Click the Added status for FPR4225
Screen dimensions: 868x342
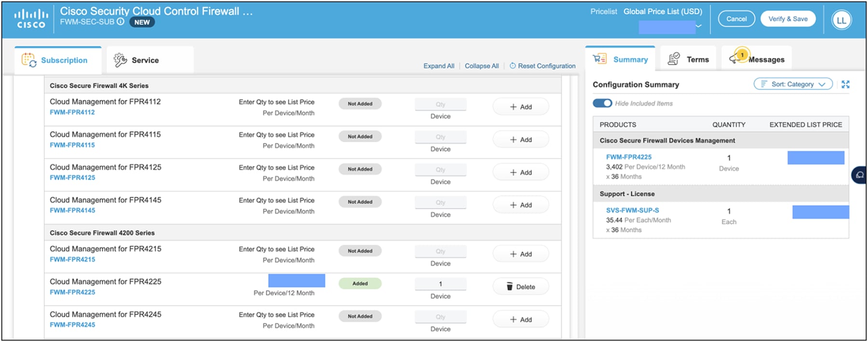(x=360, y=284)
